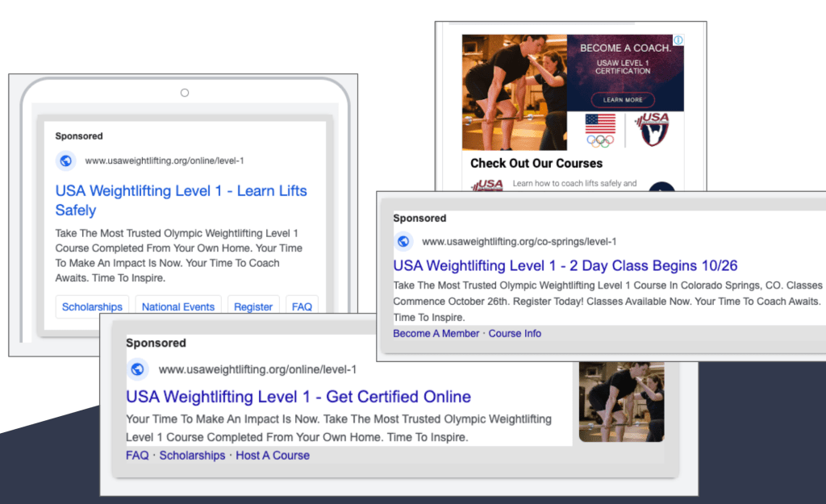Click the globe icon in Colorado Springs ad
The height and width of the screenshot is (504, 826).
[x=403, y=241]
